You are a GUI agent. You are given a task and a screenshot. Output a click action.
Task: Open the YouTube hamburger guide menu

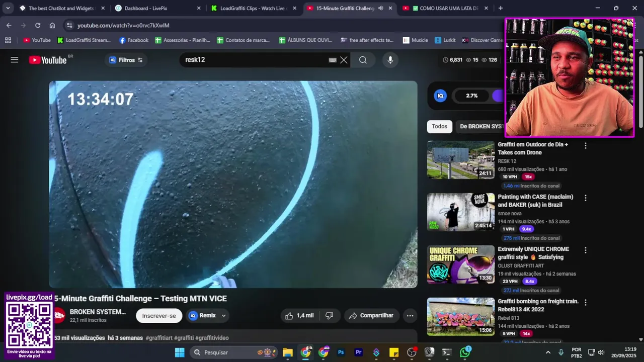coord(14,60)
